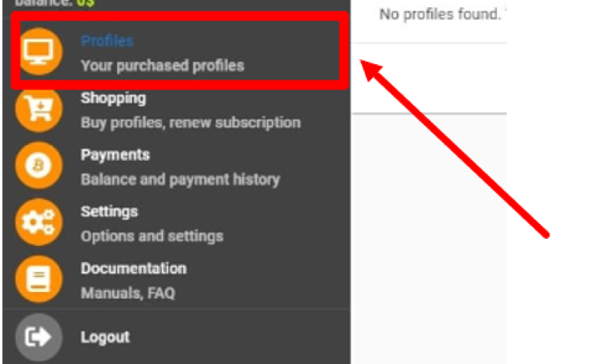The height and width of the screenshot is (364, 606).
Task: Click 'Options and settings' subtitle
Action: (x=152, y=236)
